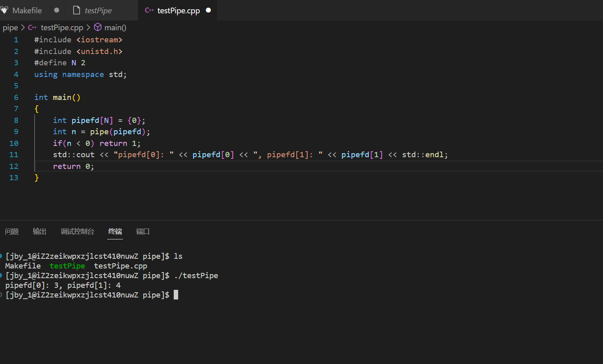
Task: Click the testPipe tab file icon
Action: 76,10
